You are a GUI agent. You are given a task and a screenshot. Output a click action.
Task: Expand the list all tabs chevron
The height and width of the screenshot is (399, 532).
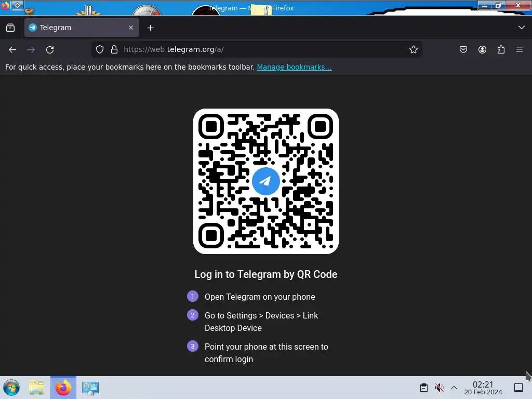click(x=522, y=28)
